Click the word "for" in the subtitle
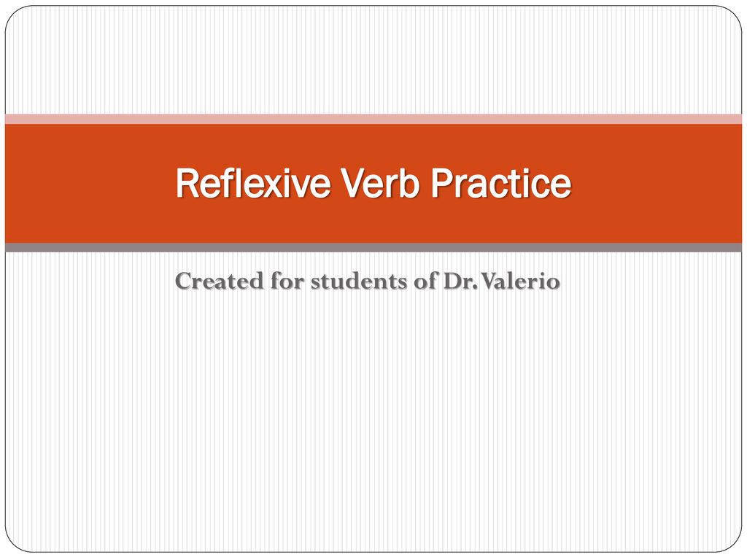Viewport: 747px width, 560px height. click(287, 281)
